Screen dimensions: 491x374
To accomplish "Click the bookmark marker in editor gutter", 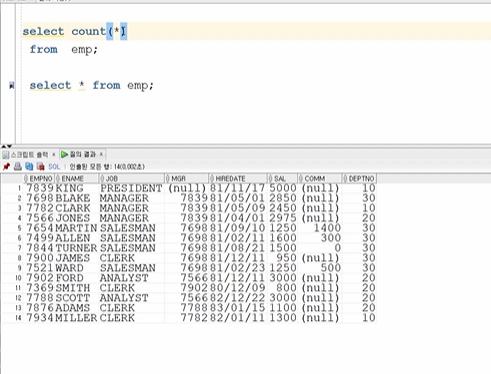I will (x=12, y=86).
